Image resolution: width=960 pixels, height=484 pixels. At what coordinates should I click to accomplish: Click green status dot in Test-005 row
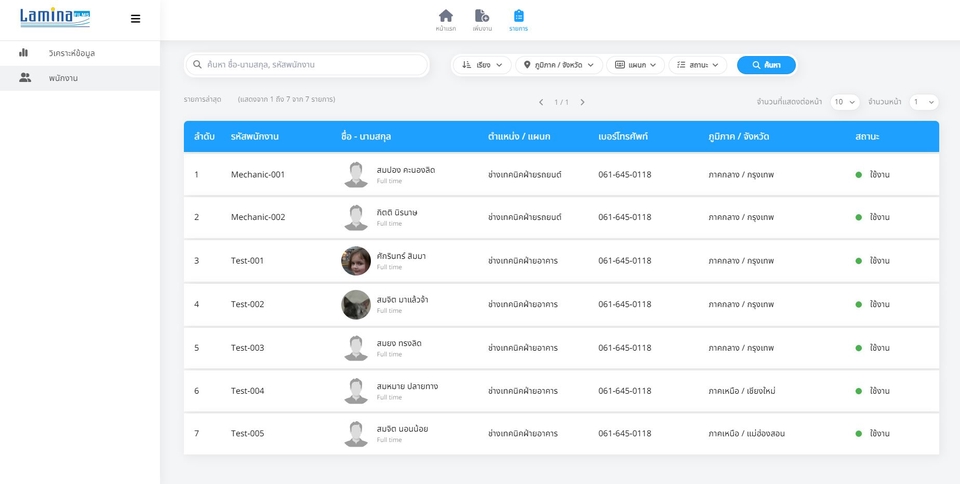858,434
